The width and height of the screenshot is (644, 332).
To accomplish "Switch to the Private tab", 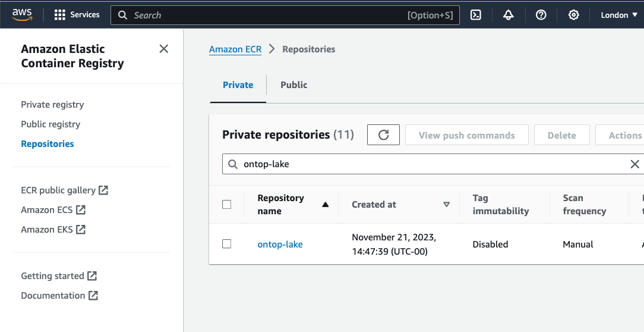I will click(x=238, y=84).
